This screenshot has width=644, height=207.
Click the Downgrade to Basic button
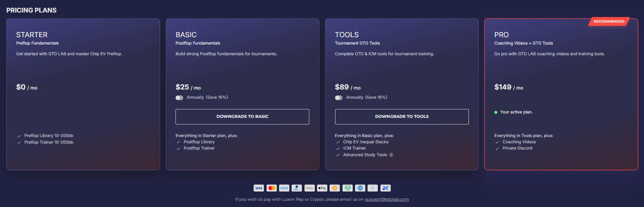(242, 117)
